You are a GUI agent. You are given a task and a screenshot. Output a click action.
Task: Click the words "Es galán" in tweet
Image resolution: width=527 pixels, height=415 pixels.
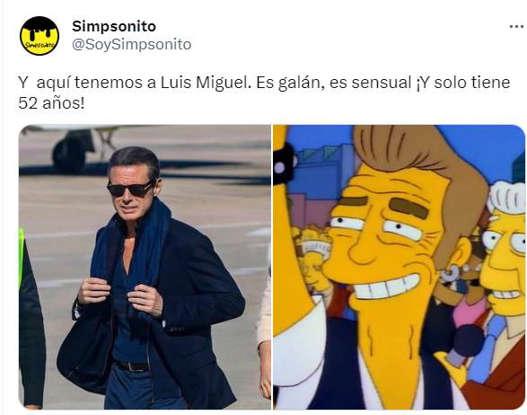click(x=290, y=83)
